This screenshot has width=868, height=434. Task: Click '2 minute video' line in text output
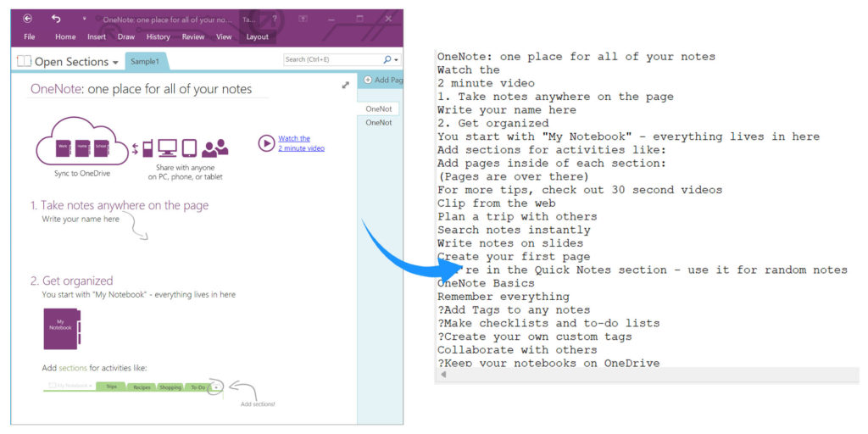coord(486,84)
